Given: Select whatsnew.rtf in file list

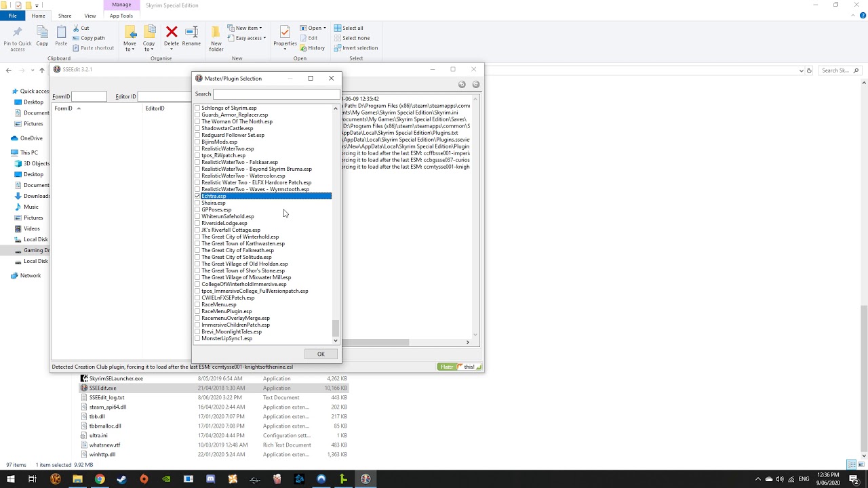Looking at the screenshot, I should [104, 445].
